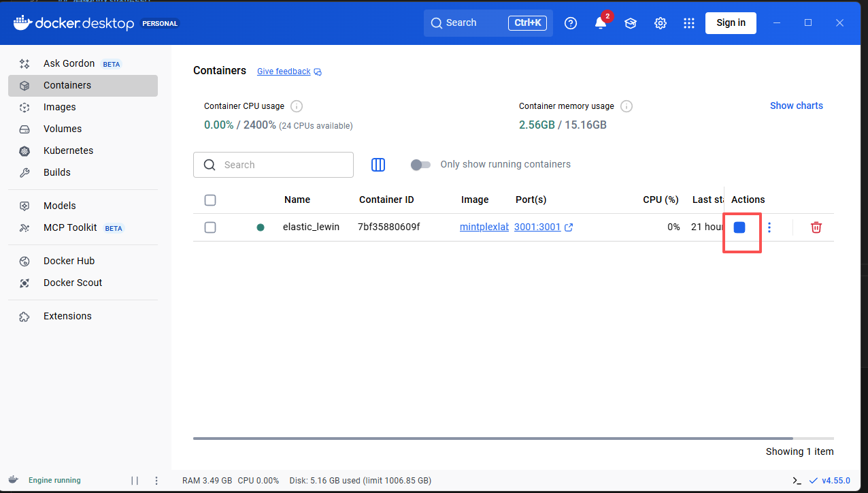This screenshot has width=868, height=493.
Task: Toggle Only show running containers
Action: click(421, 165)
